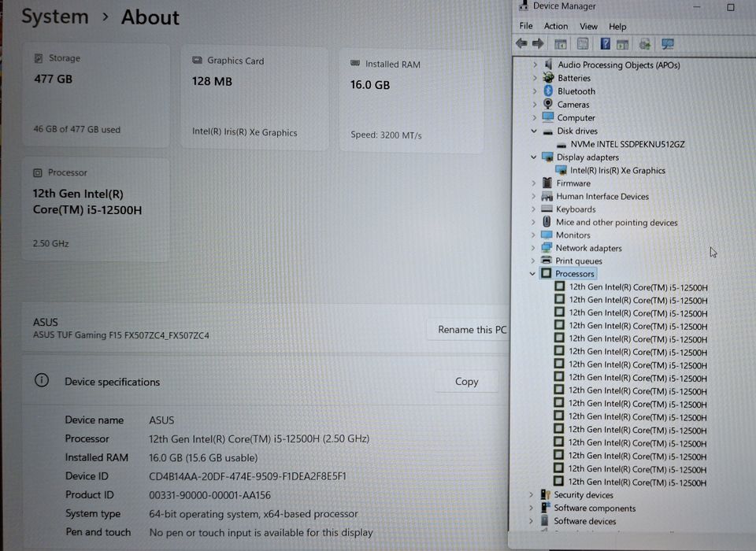Expand the Network adapters chevron
756x551 pixels.
(x=533, y=248)
